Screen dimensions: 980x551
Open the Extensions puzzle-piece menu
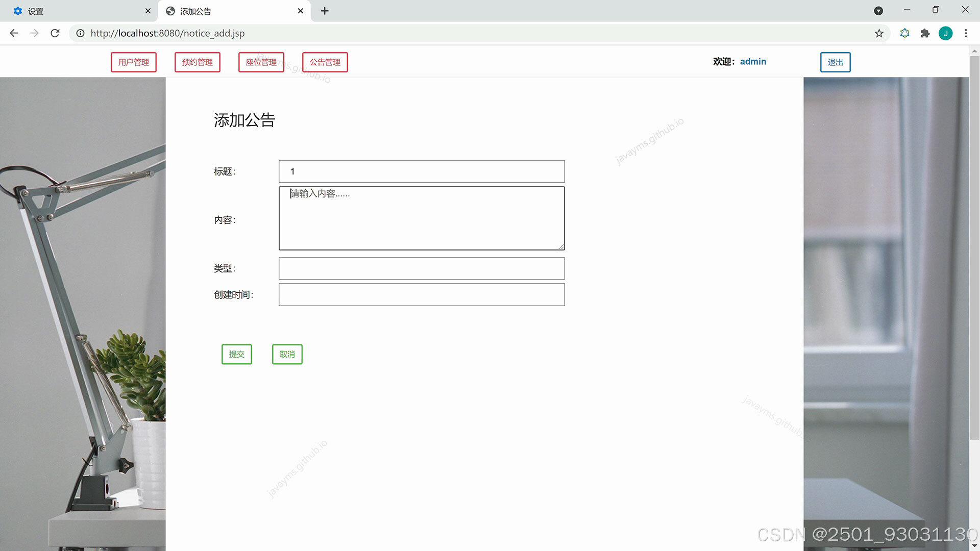pyautogui.click(x=925, y=33)
